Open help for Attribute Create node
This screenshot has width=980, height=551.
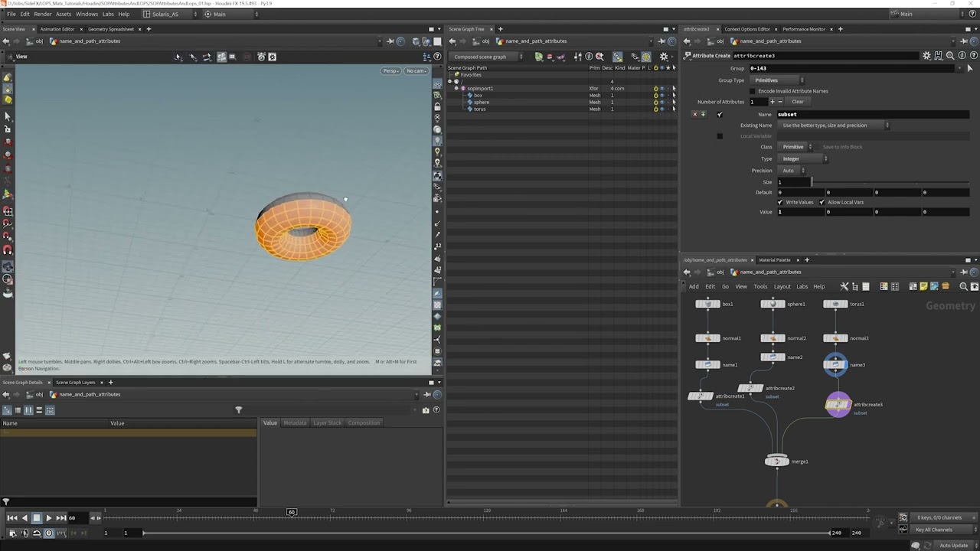(x=972, y=56)
